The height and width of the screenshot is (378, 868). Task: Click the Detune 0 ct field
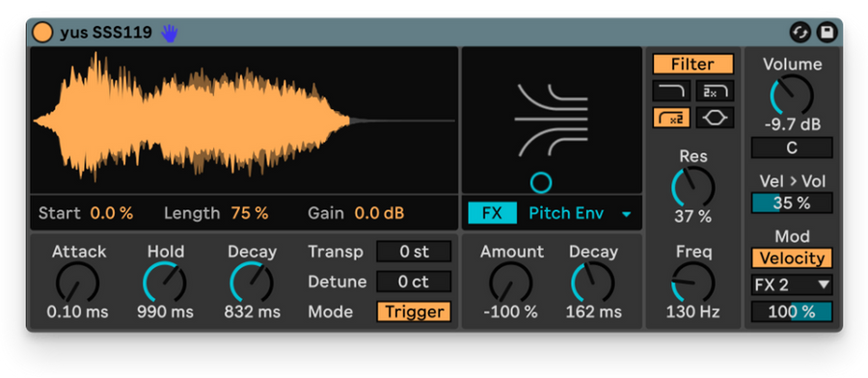pyautogui.click(x=414, y=282)
